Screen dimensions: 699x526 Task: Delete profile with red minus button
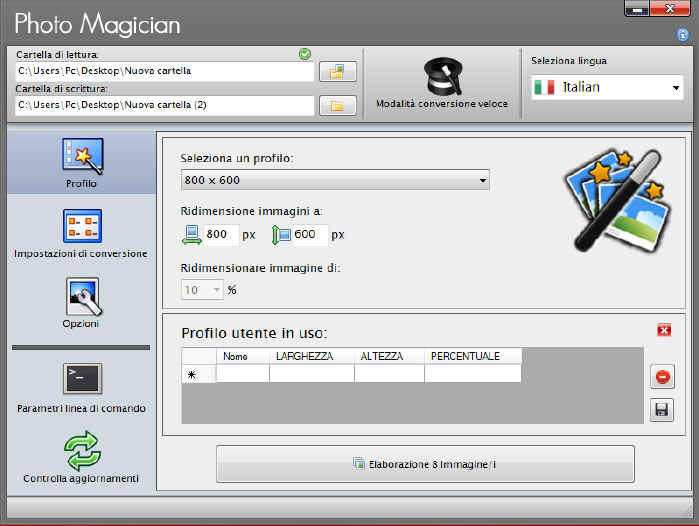point(662,377)
